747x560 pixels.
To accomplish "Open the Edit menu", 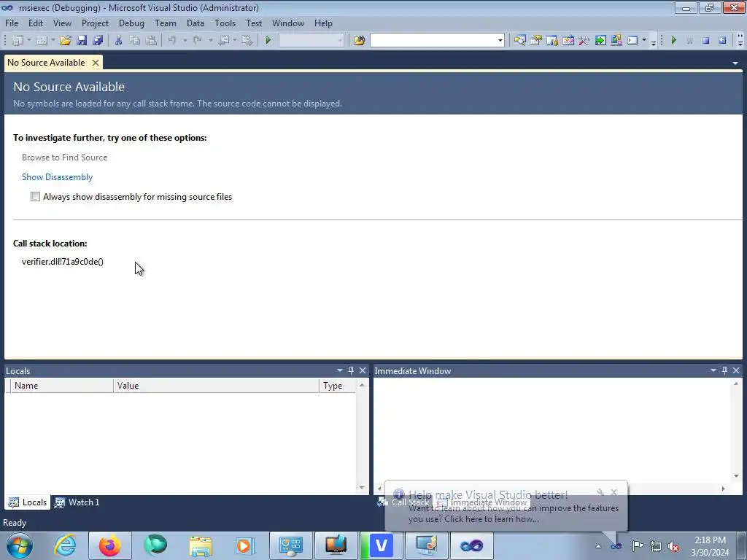I will tap(36, 23).
